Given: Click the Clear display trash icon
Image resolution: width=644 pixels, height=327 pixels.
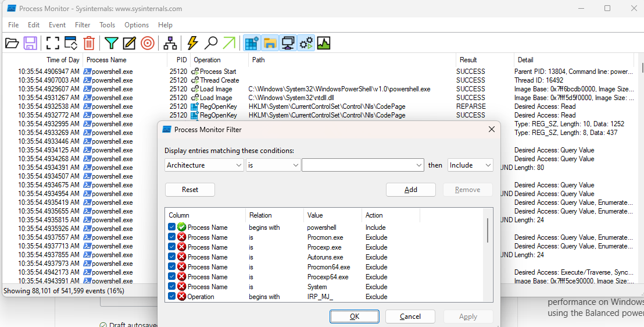Looking at the screenshot, I should 89,43.
